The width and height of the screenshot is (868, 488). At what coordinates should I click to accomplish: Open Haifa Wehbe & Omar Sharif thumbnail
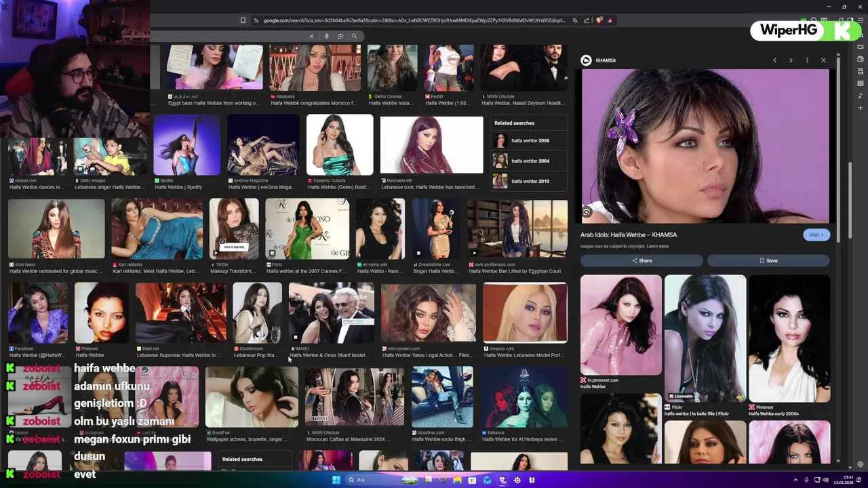331,313
